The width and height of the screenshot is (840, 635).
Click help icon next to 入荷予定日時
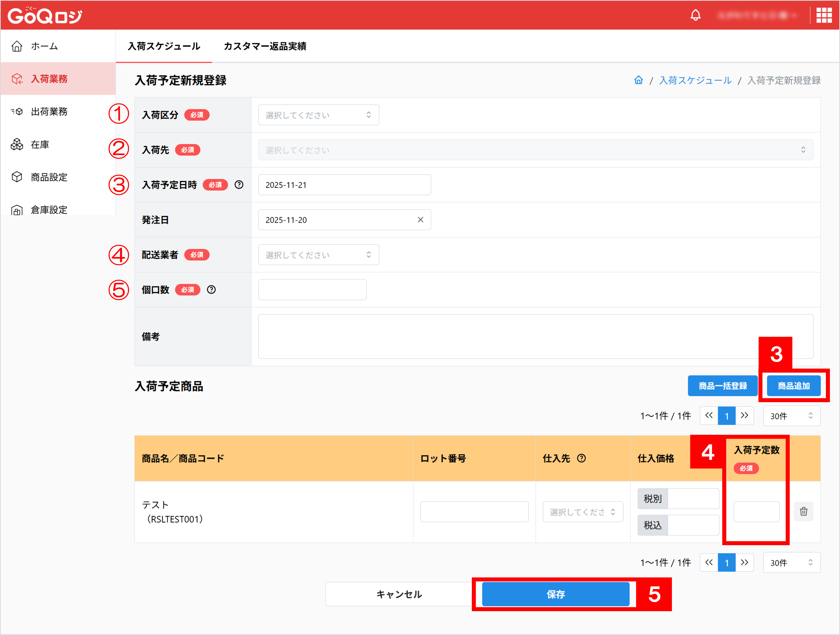point(239,185)
